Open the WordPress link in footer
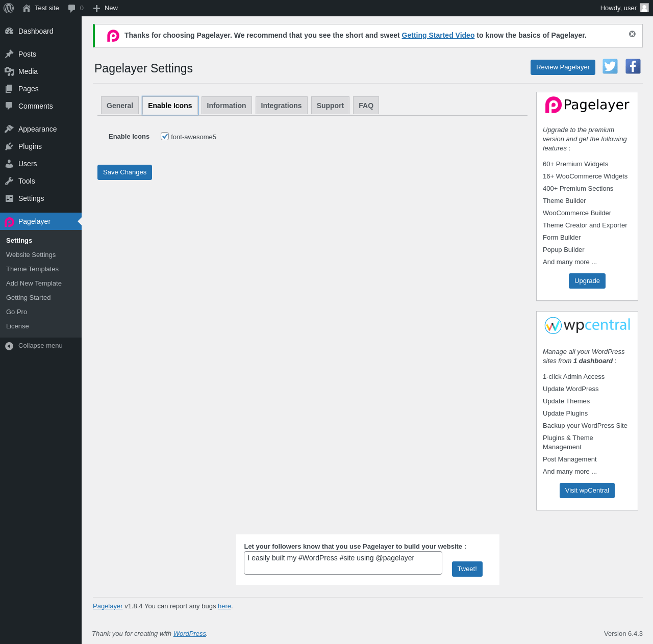The height and width of the screenshot is (644, 653). 190,634
